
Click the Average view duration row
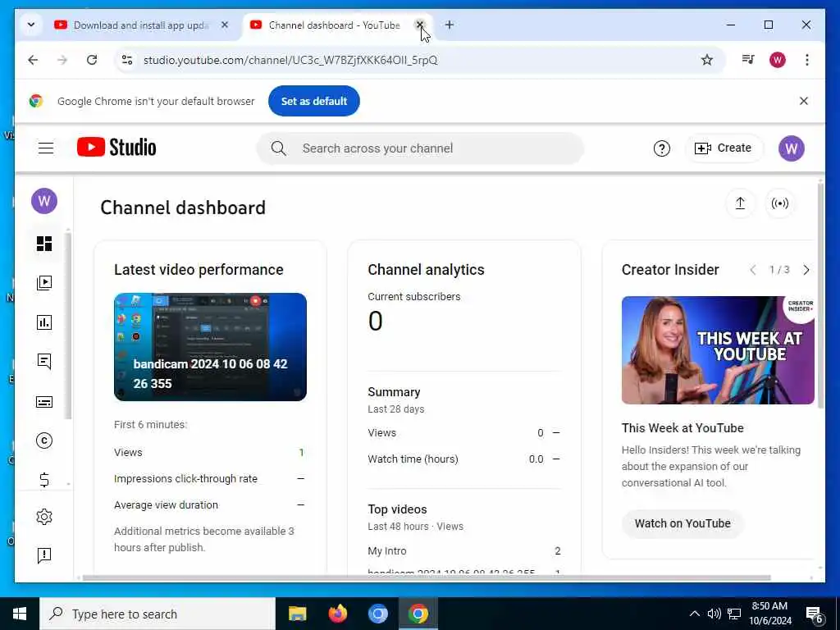tap(210, 505)
